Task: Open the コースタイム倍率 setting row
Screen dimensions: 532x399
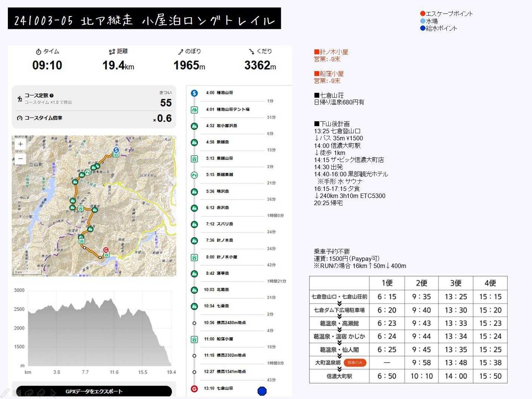Action: tap(94, 118)
